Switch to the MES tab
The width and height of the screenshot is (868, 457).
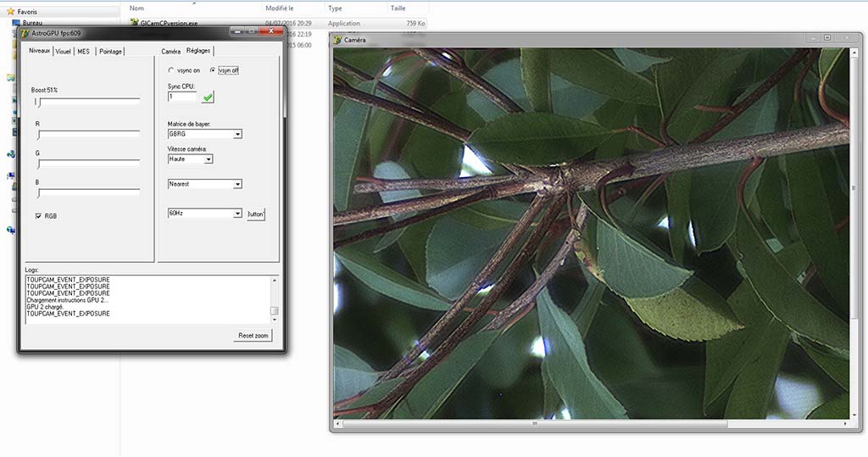pos(84,52)
